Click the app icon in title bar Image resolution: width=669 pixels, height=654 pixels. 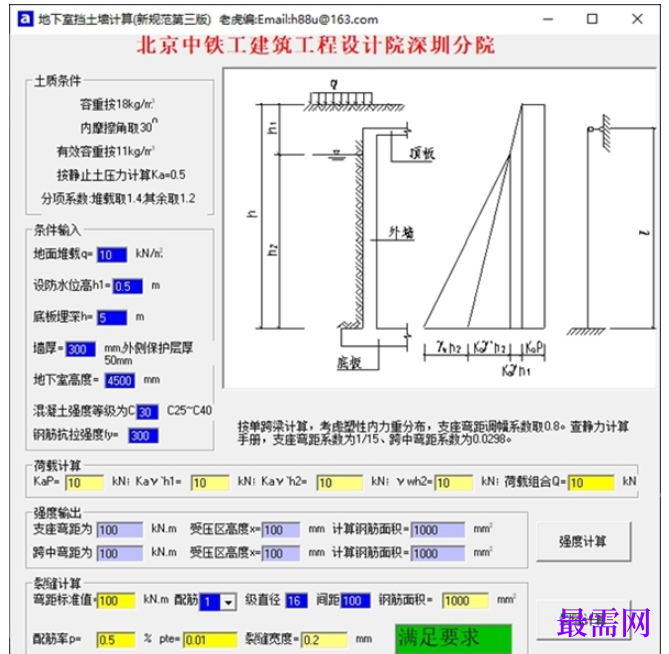(25, 19)
